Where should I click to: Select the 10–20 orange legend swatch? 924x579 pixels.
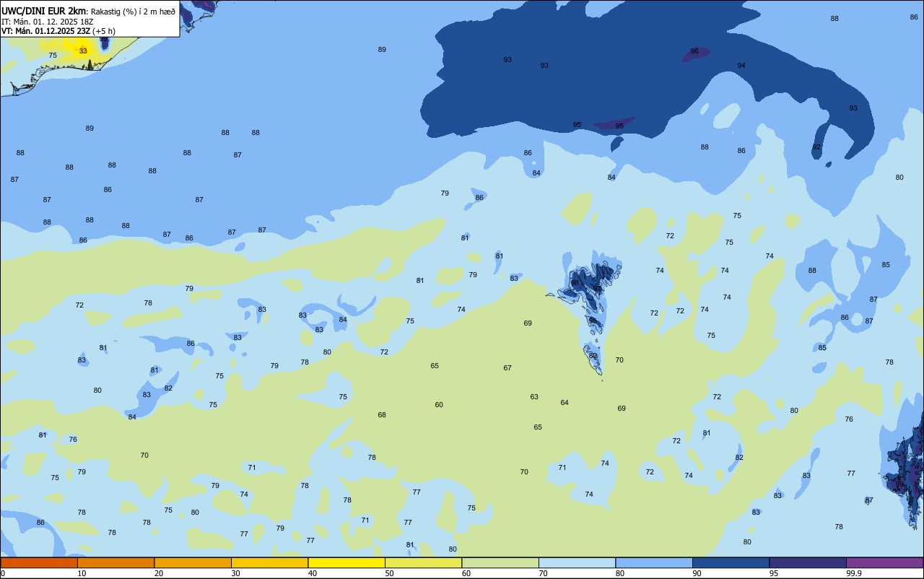tap(115, 562)
